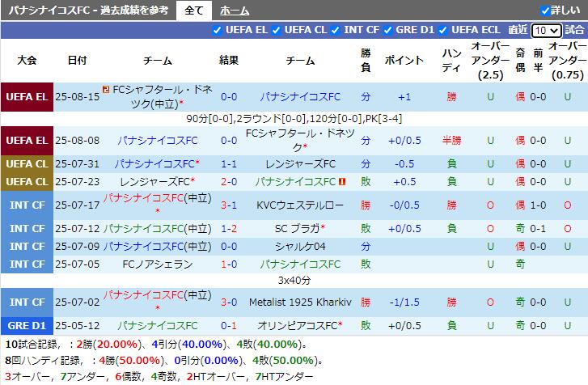Click the 勝負 column header
Screen dimensions: 588x385
coord(366,60)
